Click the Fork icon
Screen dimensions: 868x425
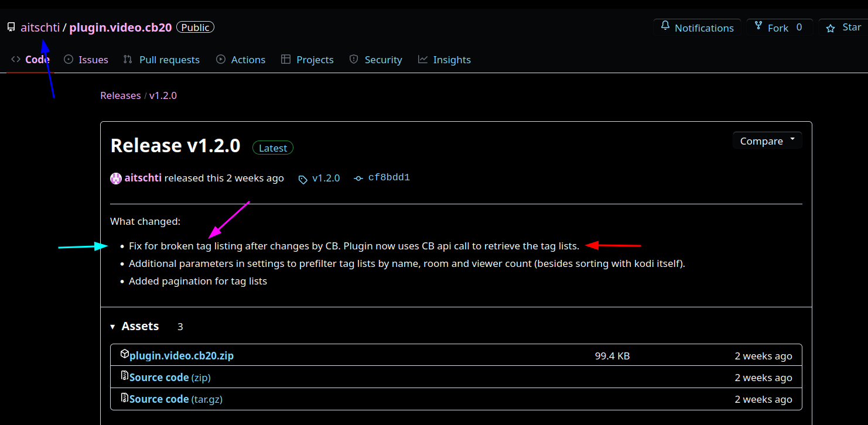point(758,26)
